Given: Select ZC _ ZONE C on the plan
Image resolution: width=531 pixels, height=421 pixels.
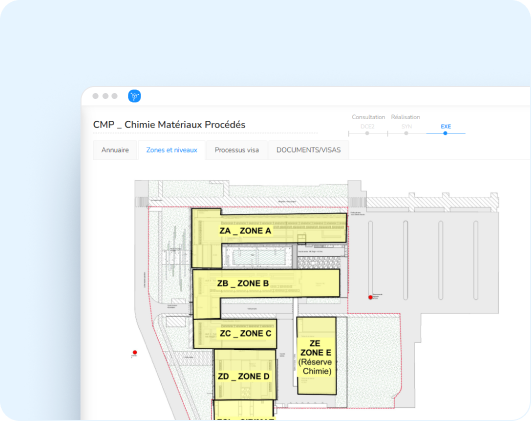Looking at the screenshot, I should 235,334.
